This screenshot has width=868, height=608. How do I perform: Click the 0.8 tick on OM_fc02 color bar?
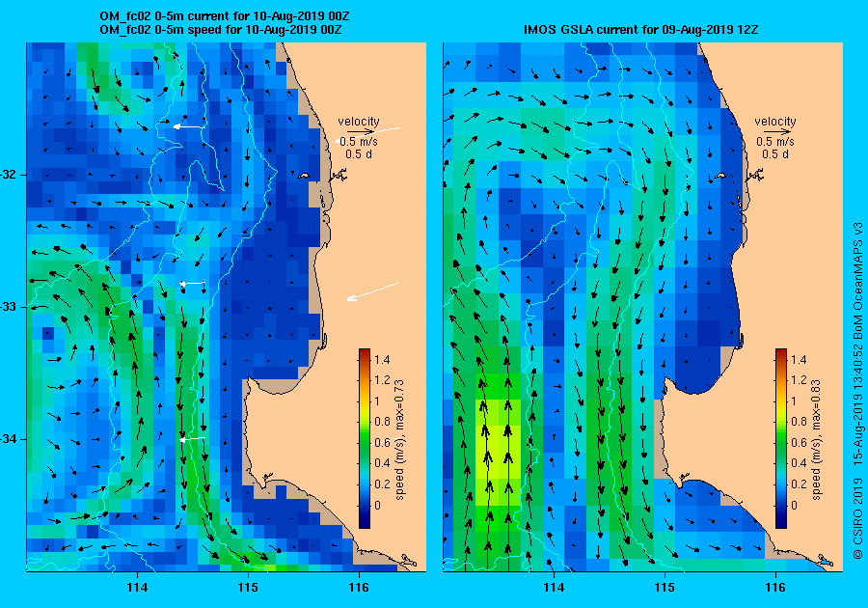pyautogui.click(x=382, y=422)
